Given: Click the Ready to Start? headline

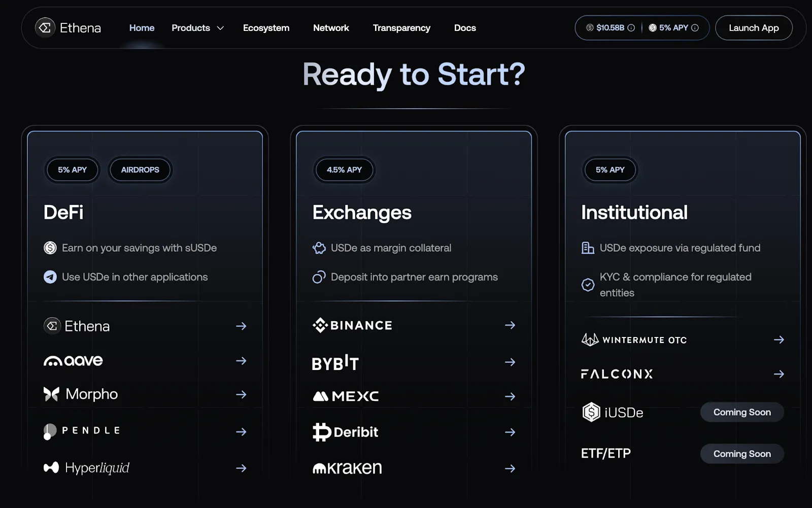Looking at the screenshot, I should tap(414, 75).
